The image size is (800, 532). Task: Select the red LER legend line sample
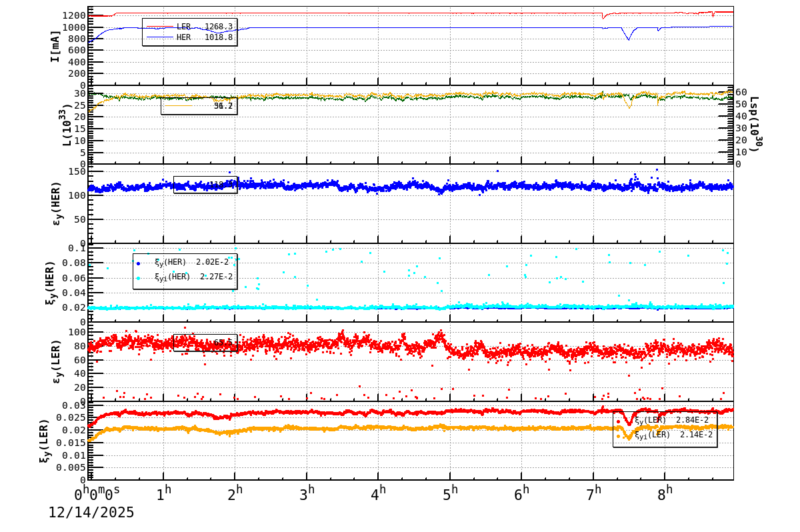click(x=161, y=26)
